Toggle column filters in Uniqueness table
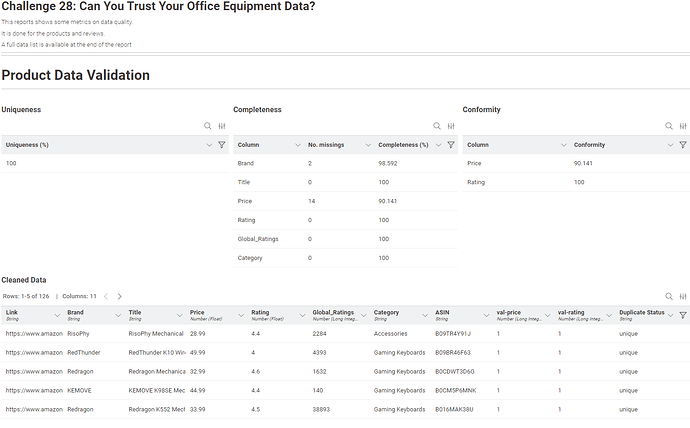 click(x=221, y=145)
